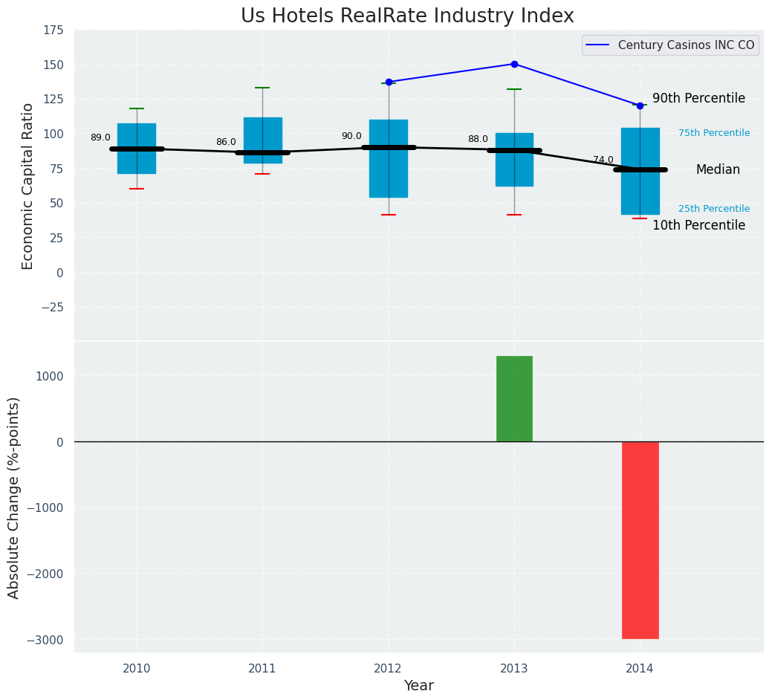This screenshot has height=700, width=772.
Task: Select the Economic Capital Ratio axis label
Action: click(x=28, y=186)
